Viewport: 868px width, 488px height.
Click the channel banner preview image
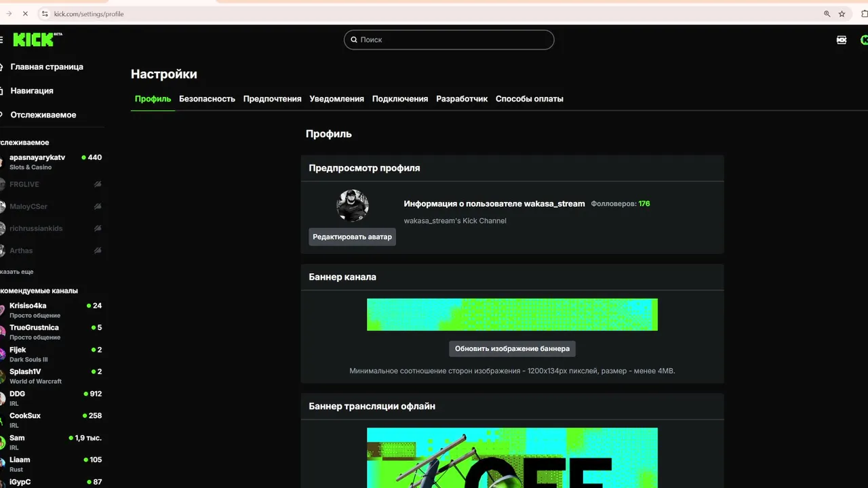pos(512,314)
